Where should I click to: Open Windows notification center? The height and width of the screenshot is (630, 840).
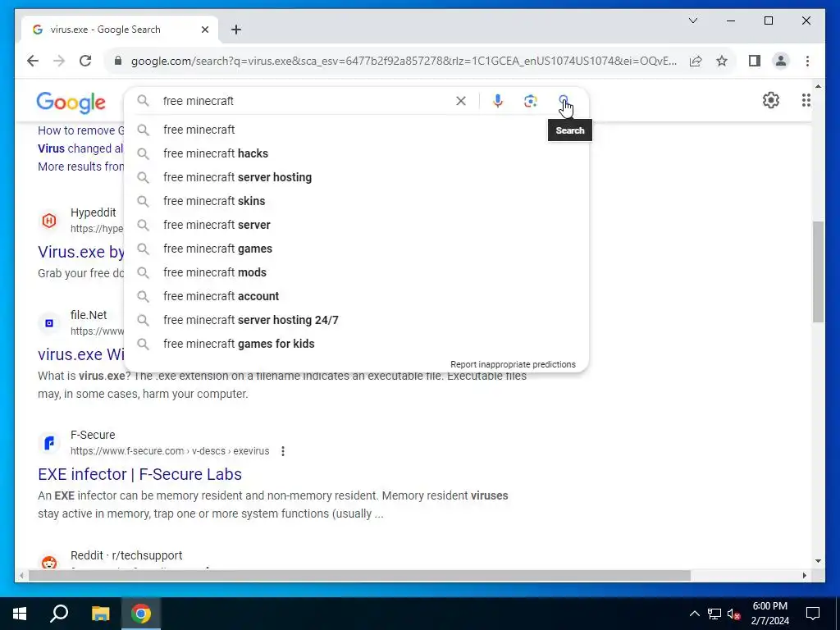pyautogui.click(x=813, y=614)
